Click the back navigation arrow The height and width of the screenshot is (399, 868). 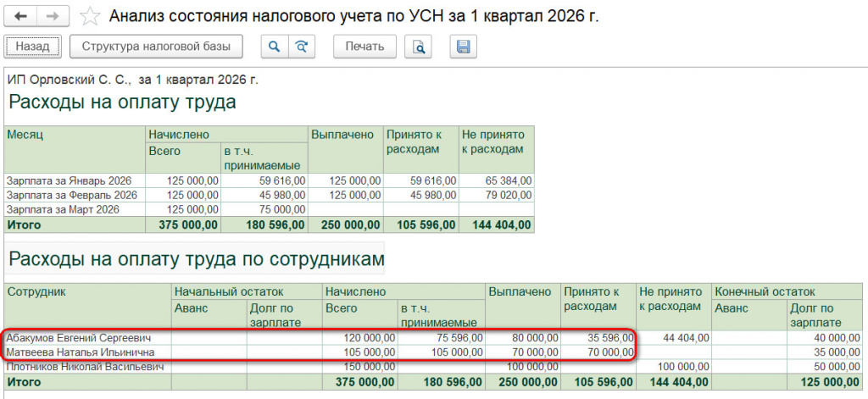(20, 16)
